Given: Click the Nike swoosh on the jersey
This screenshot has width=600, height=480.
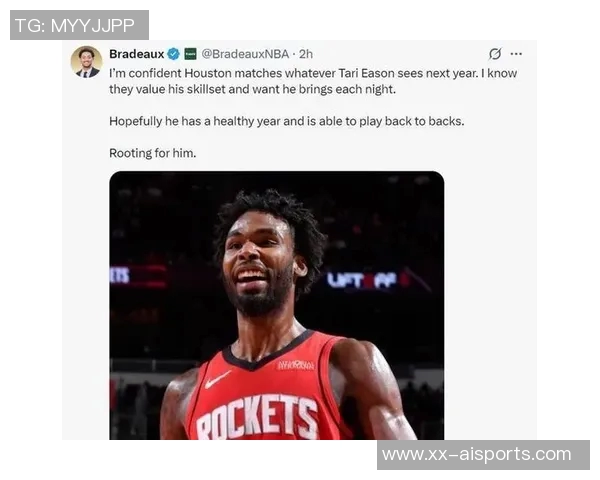Looking at the screenshot, I should 217,380.
